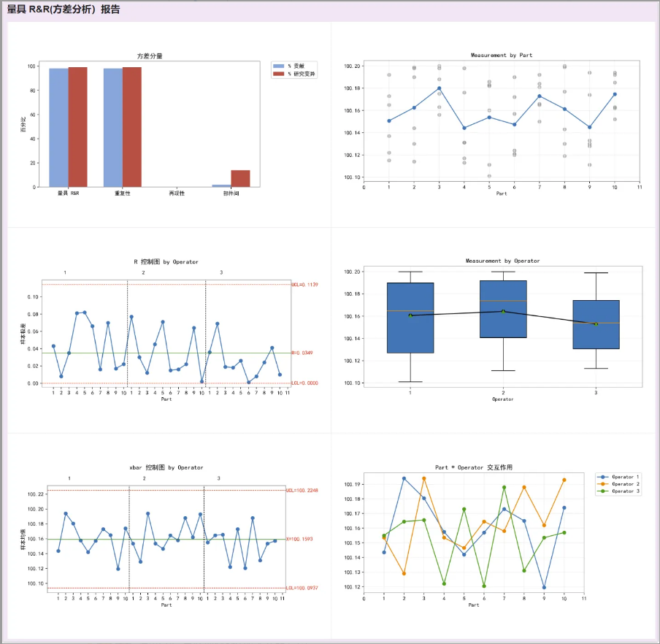The image size is (660, 644).
Task: Click the blue 量具 R&R bar
Action: coord(58,127)
